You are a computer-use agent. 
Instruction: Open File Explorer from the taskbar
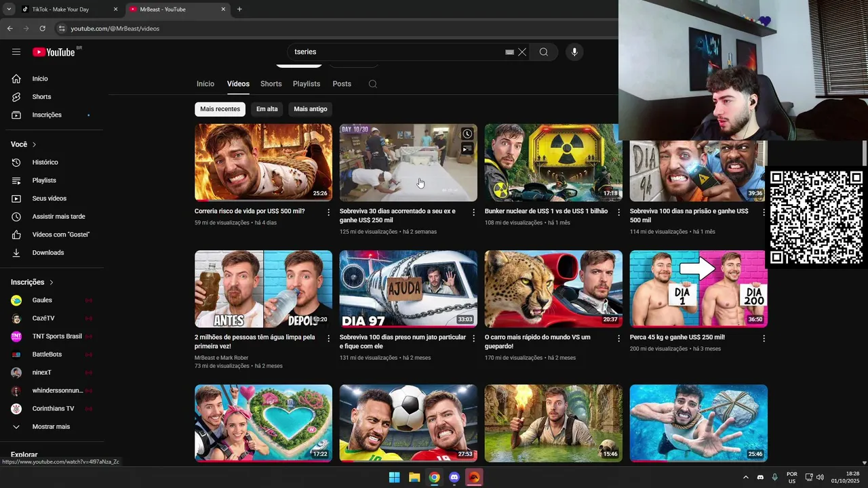414,477
